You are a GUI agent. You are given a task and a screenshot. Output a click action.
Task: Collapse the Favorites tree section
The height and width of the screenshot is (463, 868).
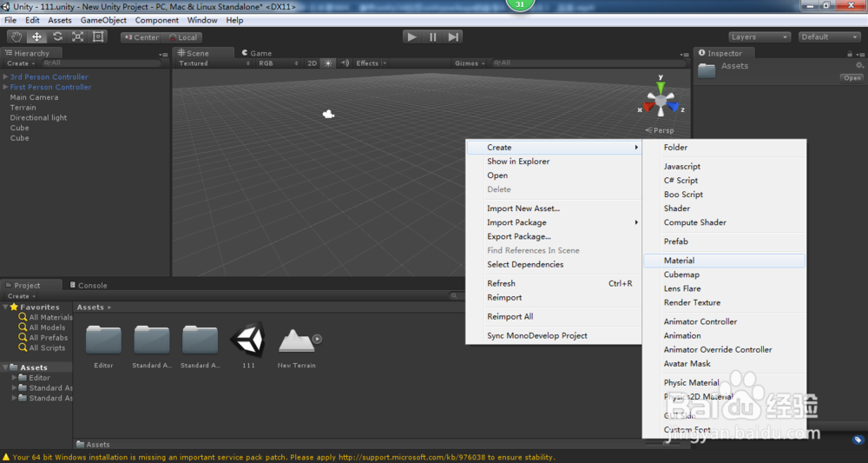(5, 307)
